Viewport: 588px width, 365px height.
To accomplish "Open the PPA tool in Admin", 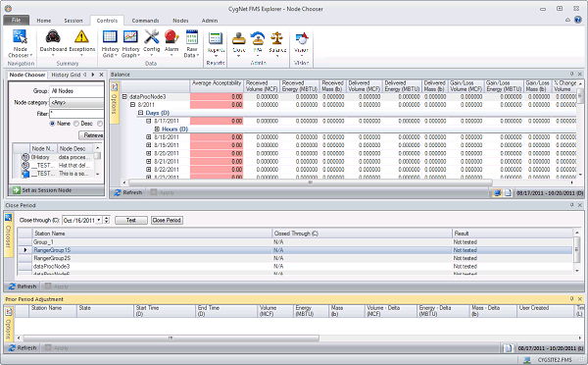I will point(257,43).
